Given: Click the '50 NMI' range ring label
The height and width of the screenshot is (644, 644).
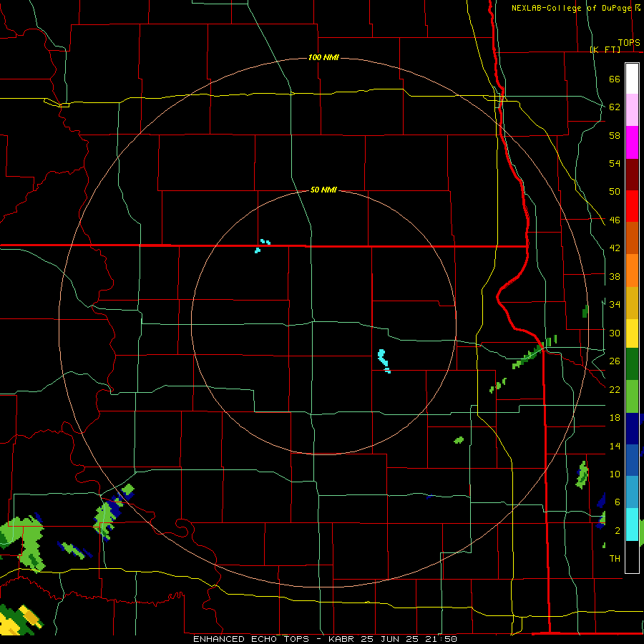Looking at the screenshot, I should [x=323, y=190].
